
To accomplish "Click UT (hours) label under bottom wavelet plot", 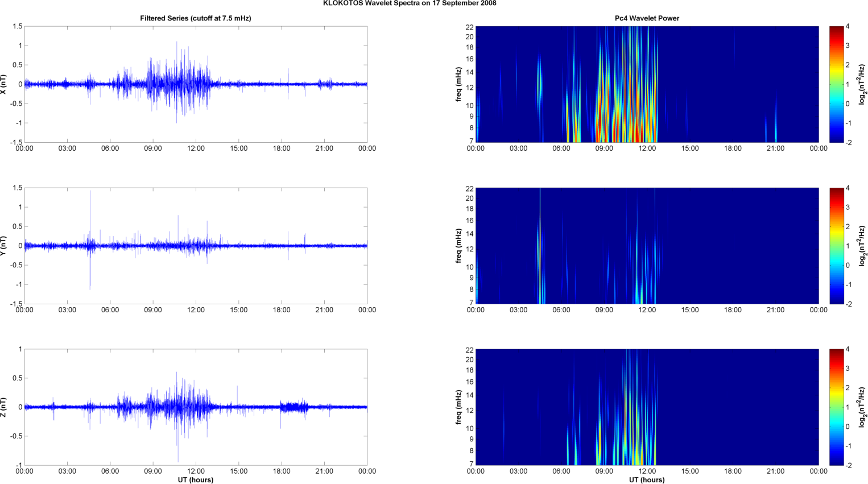I will (647, 480).
